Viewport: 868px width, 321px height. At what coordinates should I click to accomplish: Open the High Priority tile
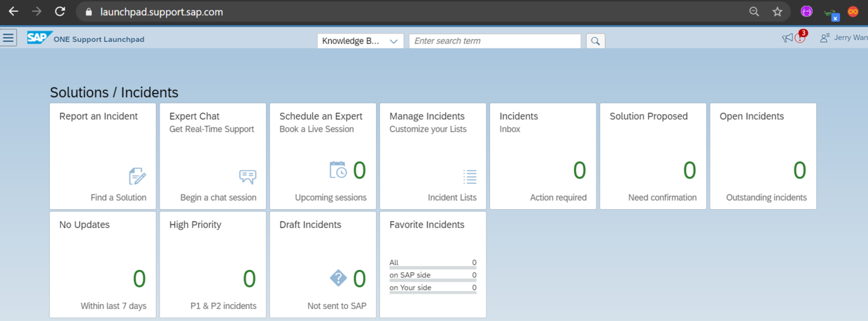(x=213, y=264)
